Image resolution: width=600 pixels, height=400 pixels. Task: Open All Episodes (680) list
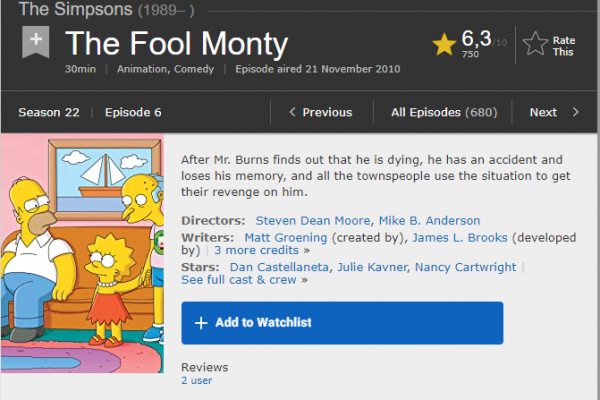pyautogui.click(x=444, y=112)
